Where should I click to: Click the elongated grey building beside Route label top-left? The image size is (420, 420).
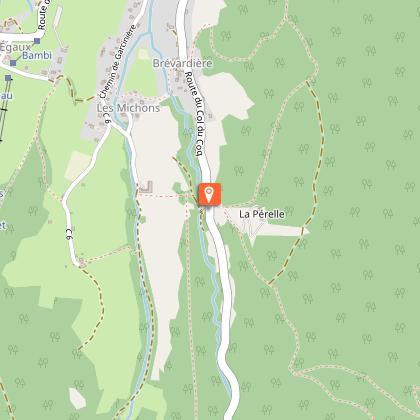(57, 17)
